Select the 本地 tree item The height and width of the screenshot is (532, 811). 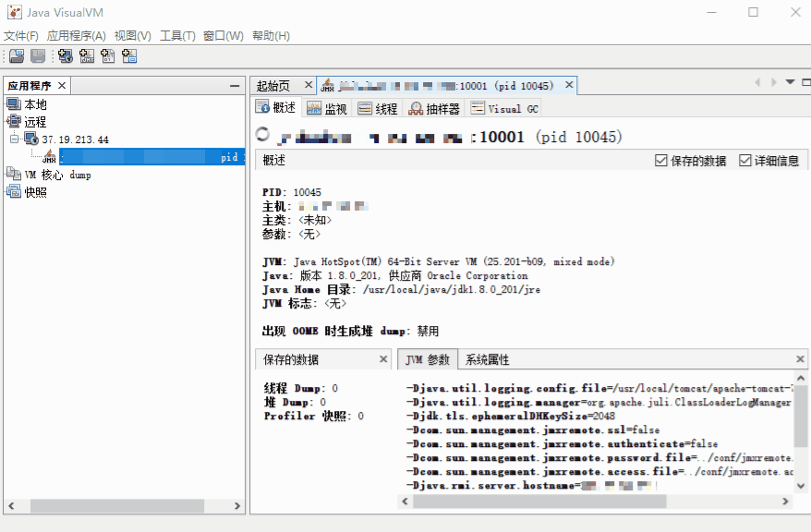(x=35, y=104)
